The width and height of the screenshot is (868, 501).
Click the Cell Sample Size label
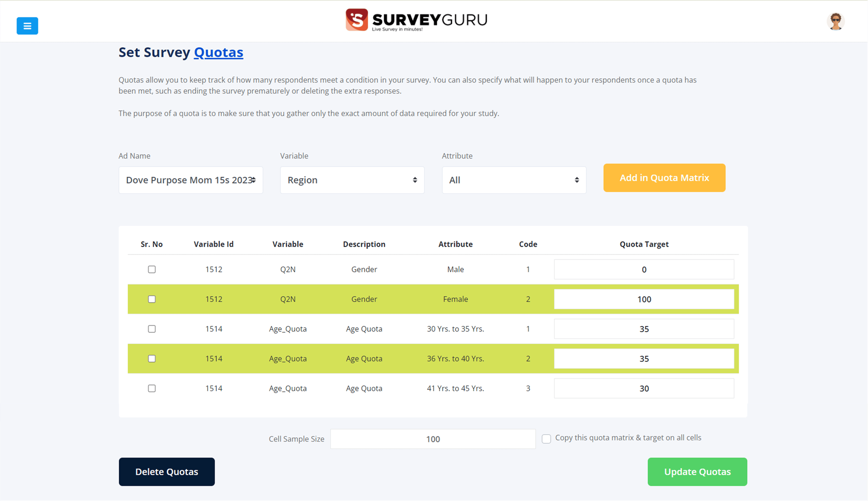tap(296, 439)
